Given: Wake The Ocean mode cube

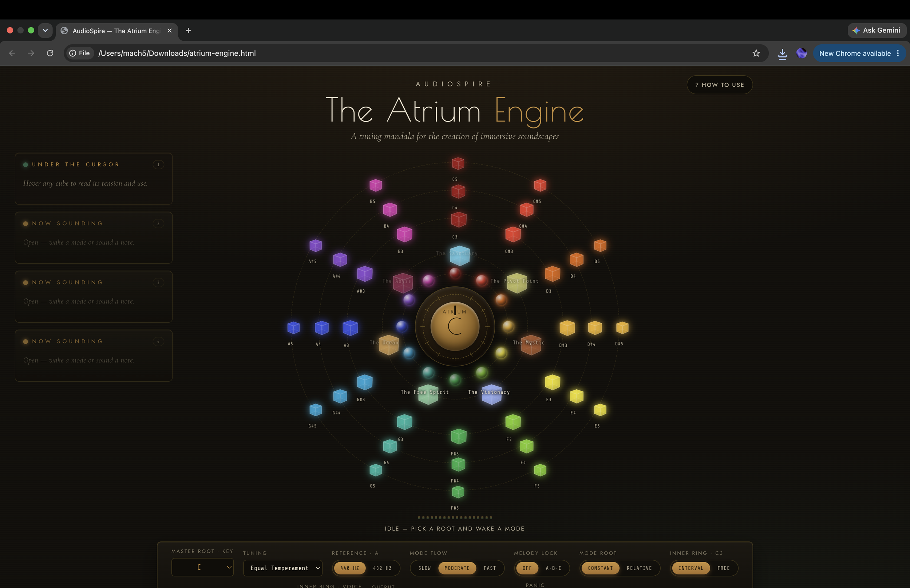Looking at the screenshot, I should (389, 345).
